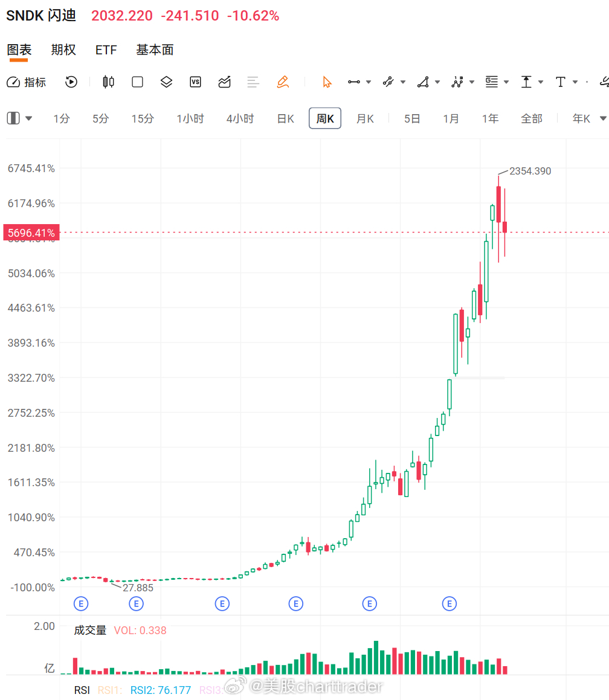Viewport: 609px width, 700px height.
Task: Select the 年K yearly candles option
Action: (x=581, y=119)
